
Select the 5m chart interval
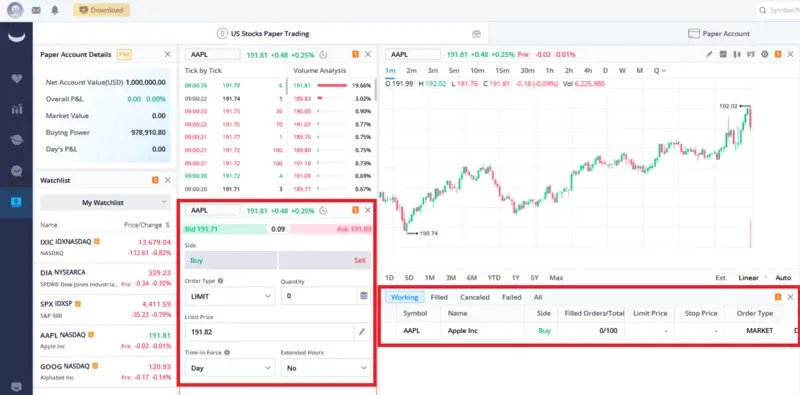click(454, 70)
